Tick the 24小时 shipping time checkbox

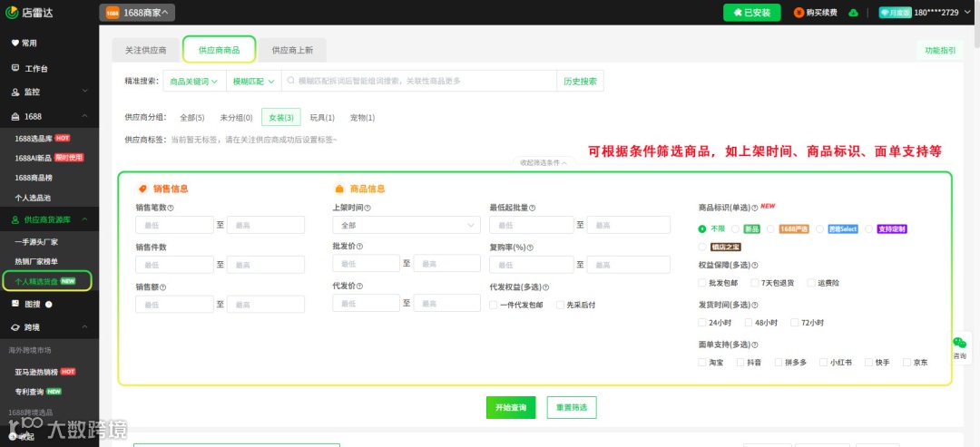701,323
